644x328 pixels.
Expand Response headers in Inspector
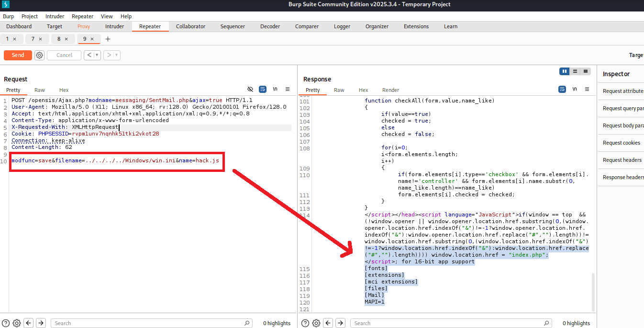coord(621,177)
